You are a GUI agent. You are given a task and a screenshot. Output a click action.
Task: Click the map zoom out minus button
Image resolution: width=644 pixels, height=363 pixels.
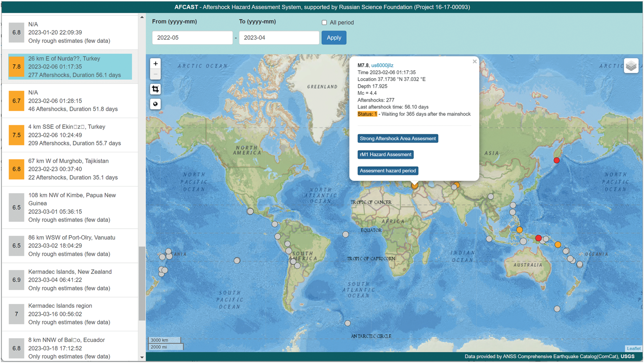[156, 74]
